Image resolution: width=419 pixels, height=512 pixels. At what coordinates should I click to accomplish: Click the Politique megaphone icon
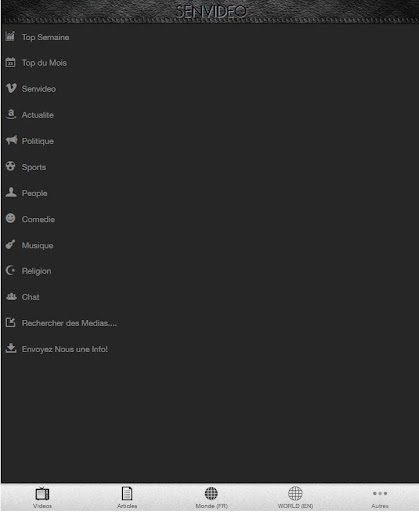11,140
